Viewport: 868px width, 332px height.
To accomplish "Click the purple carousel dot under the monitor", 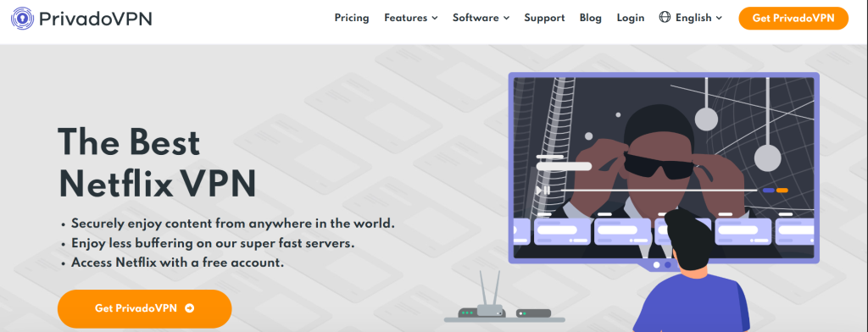I will tap(668, 265).
